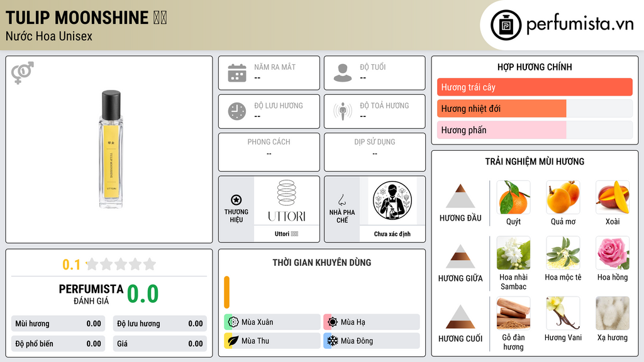
Task: Click the Mùi hương 0.00 score row
Action: (x=58, y=324)
